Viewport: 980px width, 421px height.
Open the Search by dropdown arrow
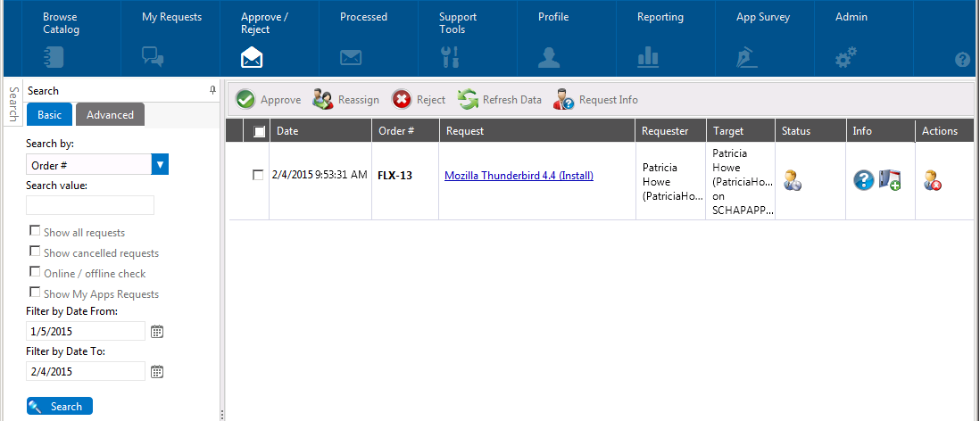tap(160, 165)
